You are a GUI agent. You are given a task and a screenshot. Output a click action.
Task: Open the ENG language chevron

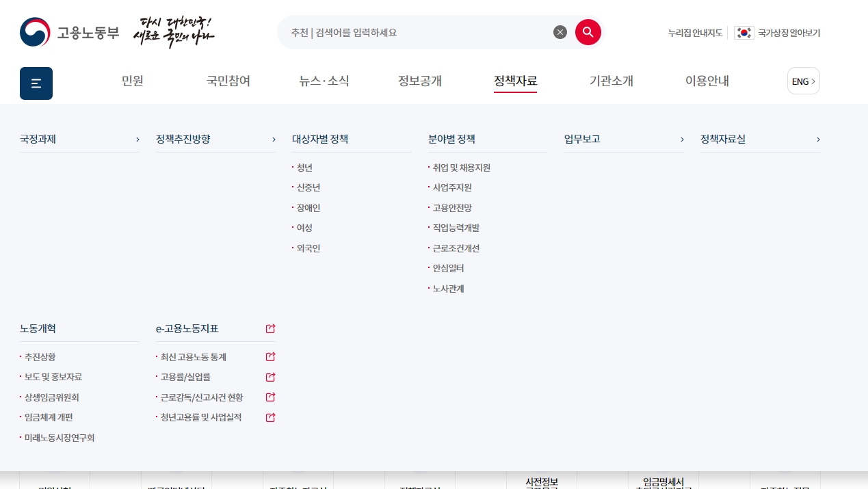click(813, 81)
